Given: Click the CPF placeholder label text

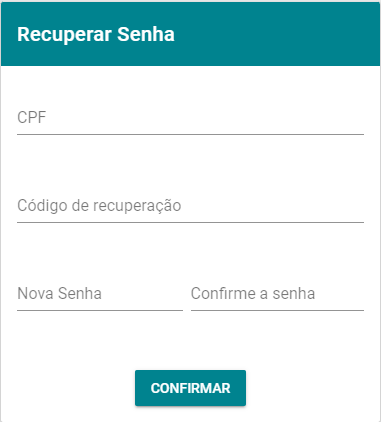Looking at the screenshot, I should 31,117.
